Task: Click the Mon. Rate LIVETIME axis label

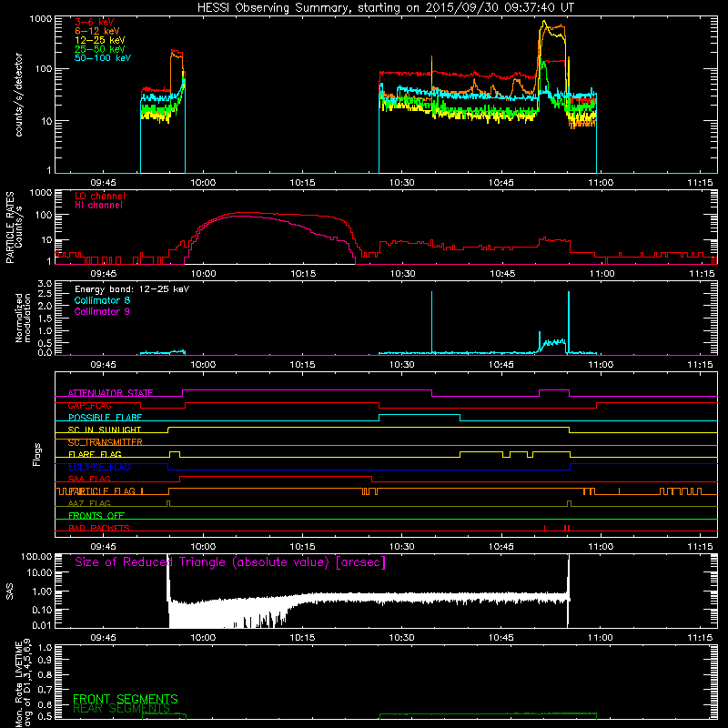Action: click(24, 683)
